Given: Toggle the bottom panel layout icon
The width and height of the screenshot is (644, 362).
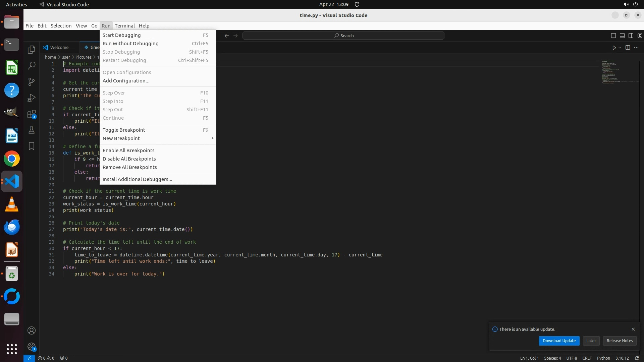Looking at the screenshot, I should coord(622,36).
